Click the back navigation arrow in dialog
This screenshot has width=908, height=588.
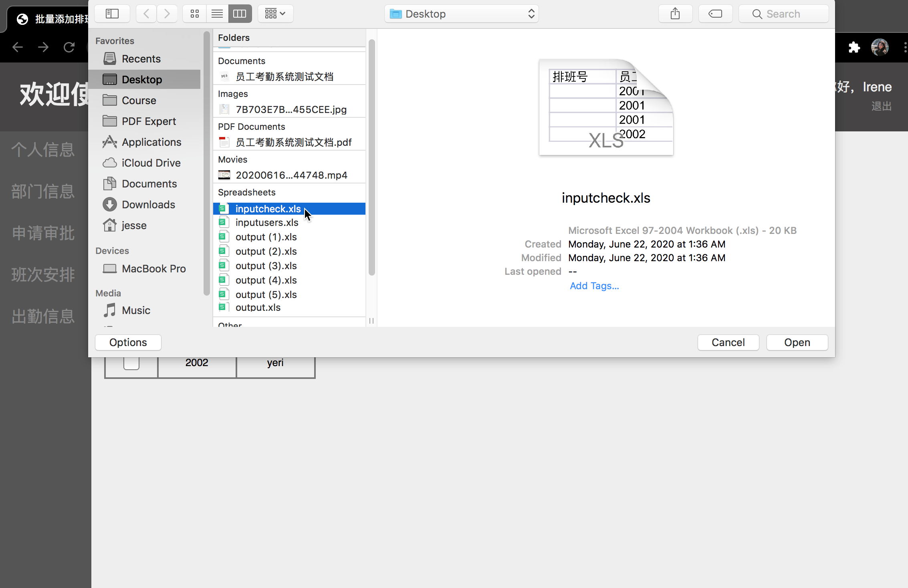pyautogui.click(x=146, y=14)
